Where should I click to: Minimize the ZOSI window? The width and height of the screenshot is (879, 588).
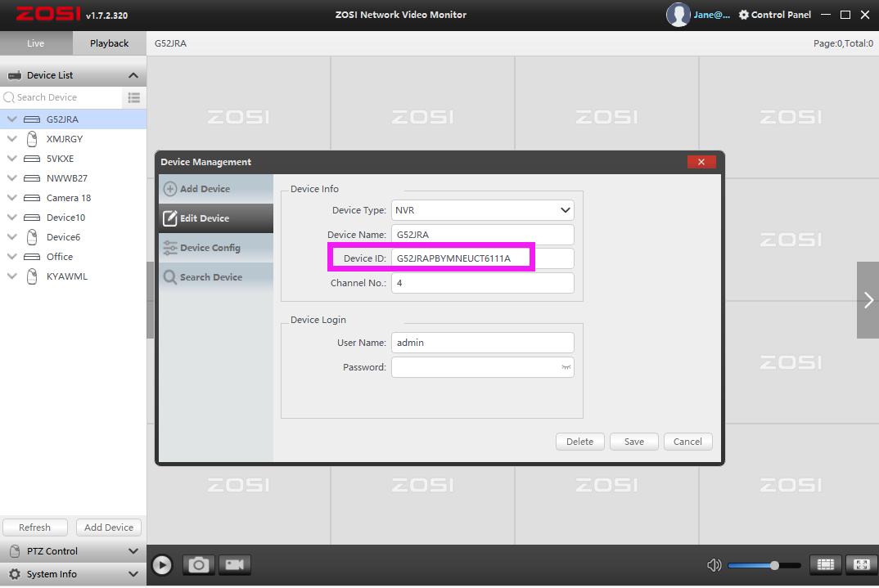tap(826, 15)
